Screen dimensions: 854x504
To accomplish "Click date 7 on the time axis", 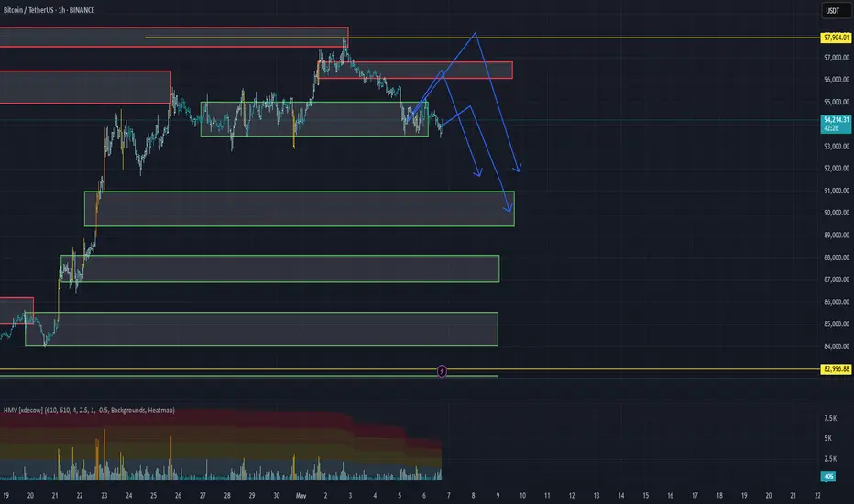I will 448,495.
